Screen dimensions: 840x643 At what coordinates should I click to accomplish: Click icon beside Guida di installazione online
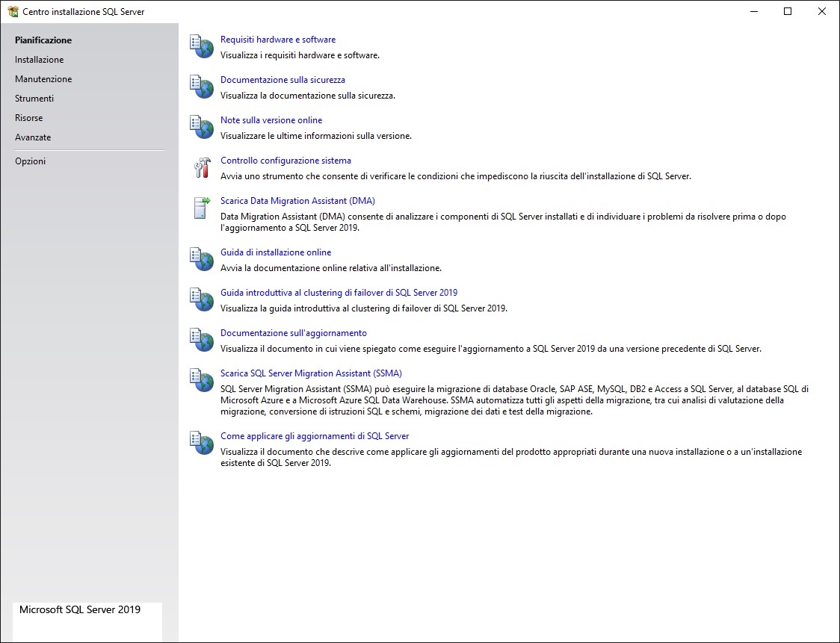[202, 259]
